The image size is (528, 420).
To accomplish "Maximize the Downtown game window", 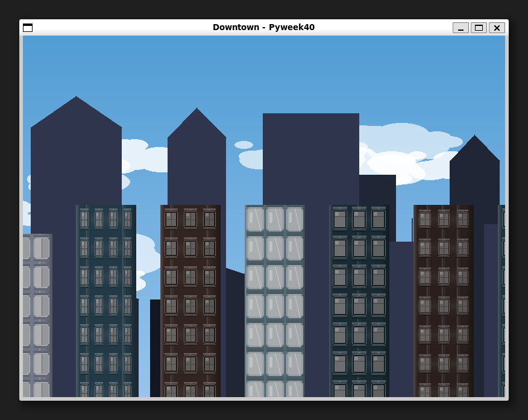I will click(x=479, y=28).
